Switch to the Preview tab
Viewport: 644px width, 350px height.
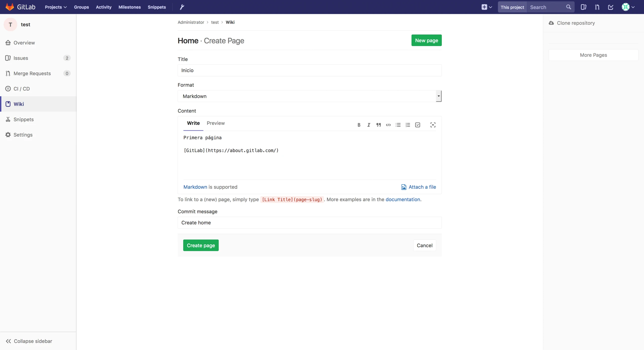216,123
